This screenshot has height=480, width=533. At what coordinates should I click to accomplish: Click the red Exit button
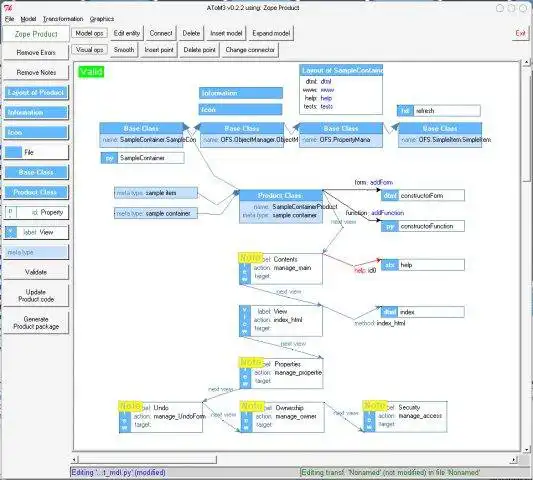[520, 33]
